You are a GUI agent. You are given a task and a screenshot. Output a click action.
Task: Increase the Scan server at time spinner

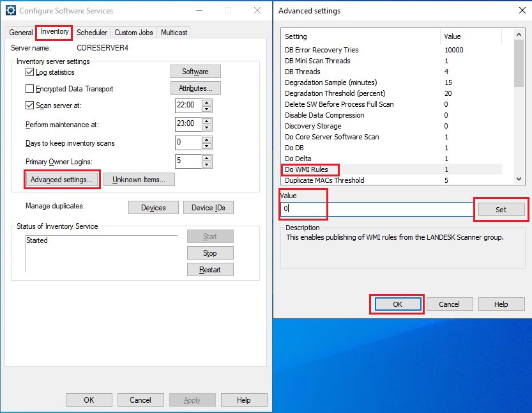coord(206,102)
